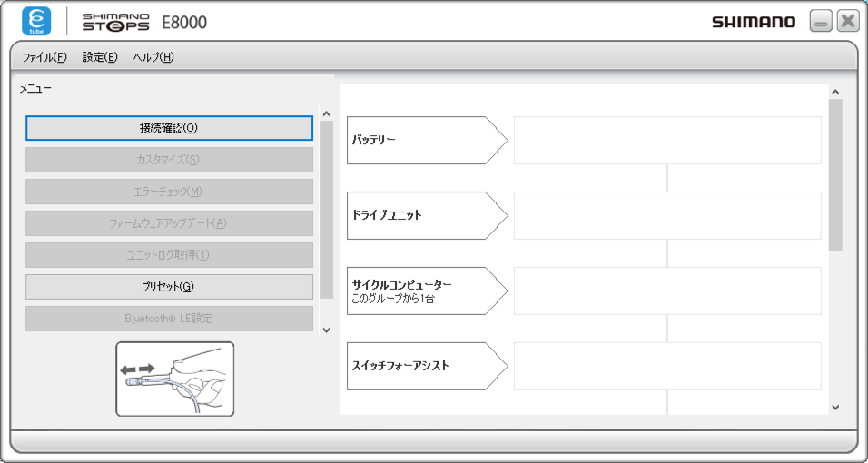Click the カスタマイズ(S) button

click(169, 160)
